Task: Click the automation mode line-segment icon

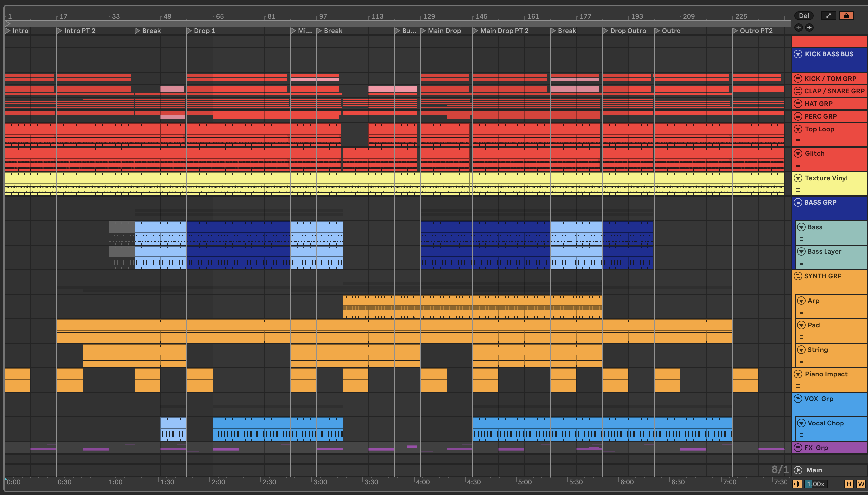Action: (828, 16)
